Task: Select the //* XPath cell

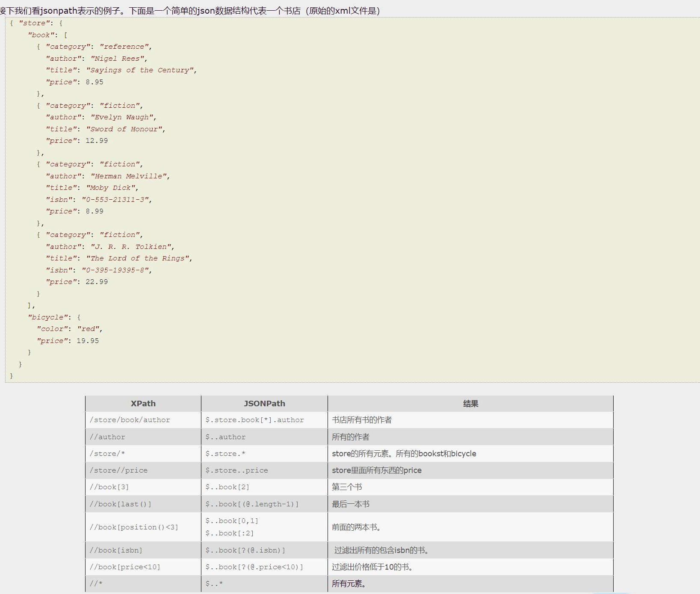Action: pyautogui.click(x=143, y=584)
